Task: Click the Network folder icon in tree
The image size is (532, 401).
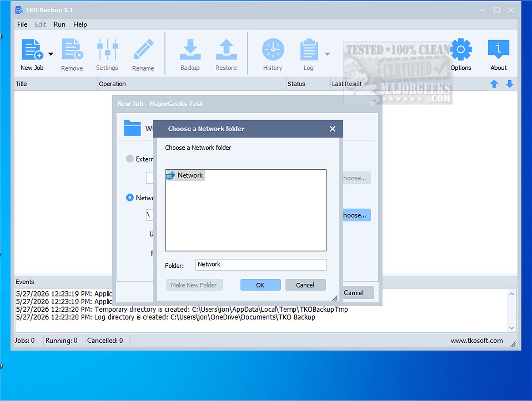Action: [171, 175]
